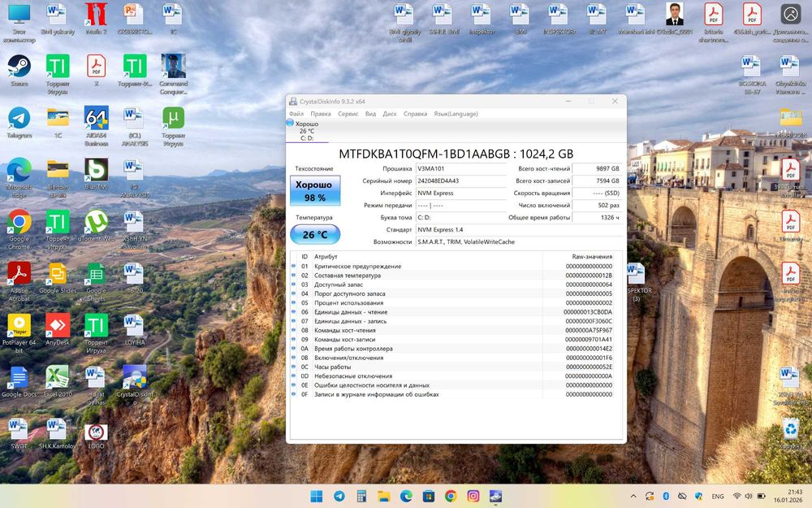Open the Mafia 2 desktop shortcut
812x508 pixels.
pyautogui.click(x=97, y=20)
